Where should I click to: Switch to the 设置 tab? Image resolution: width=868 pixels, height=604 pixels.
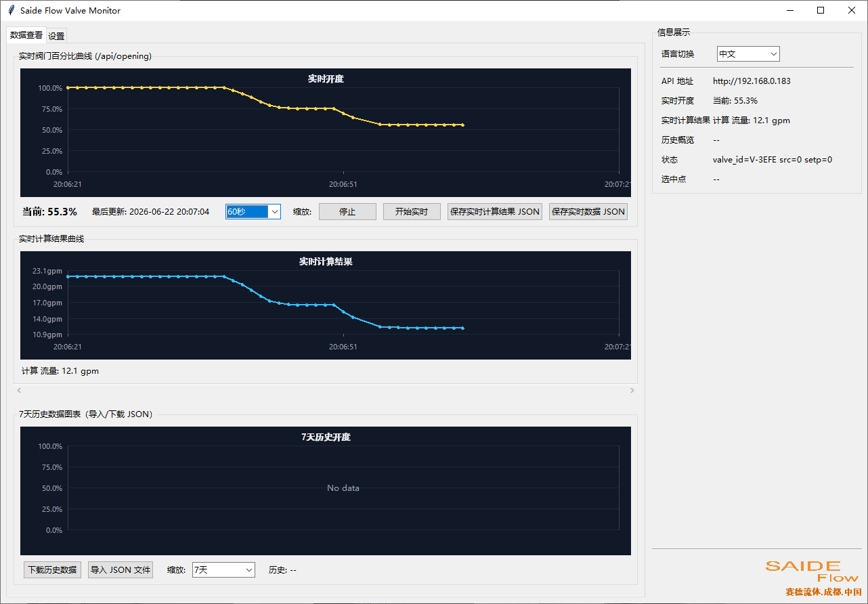(56, 36)
